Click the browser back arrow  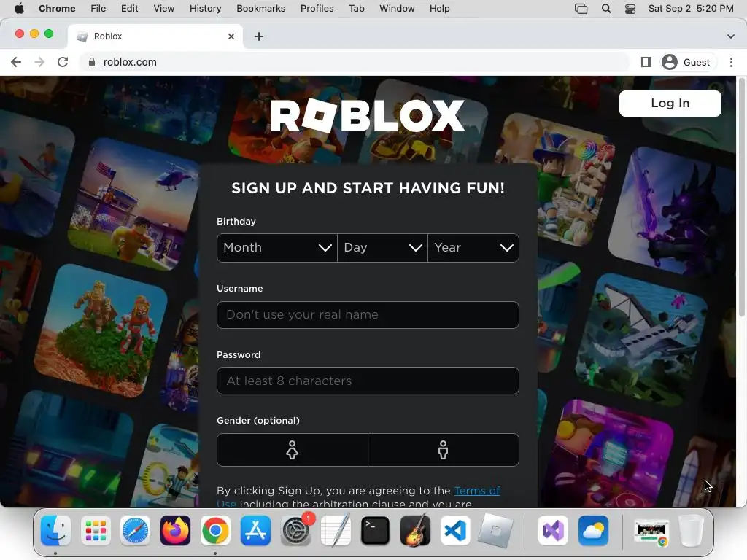[16, 63]
